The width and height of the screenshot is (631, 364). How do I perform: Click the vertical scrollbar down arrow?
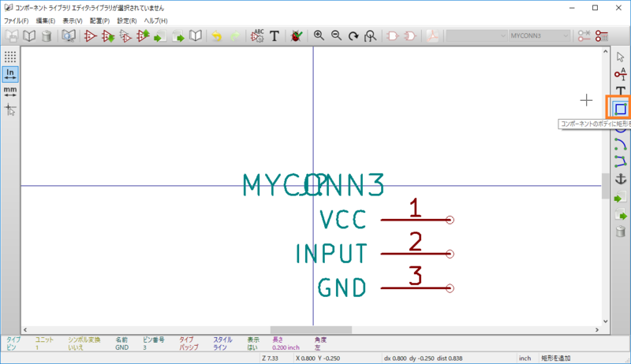[x=606, y=321]
